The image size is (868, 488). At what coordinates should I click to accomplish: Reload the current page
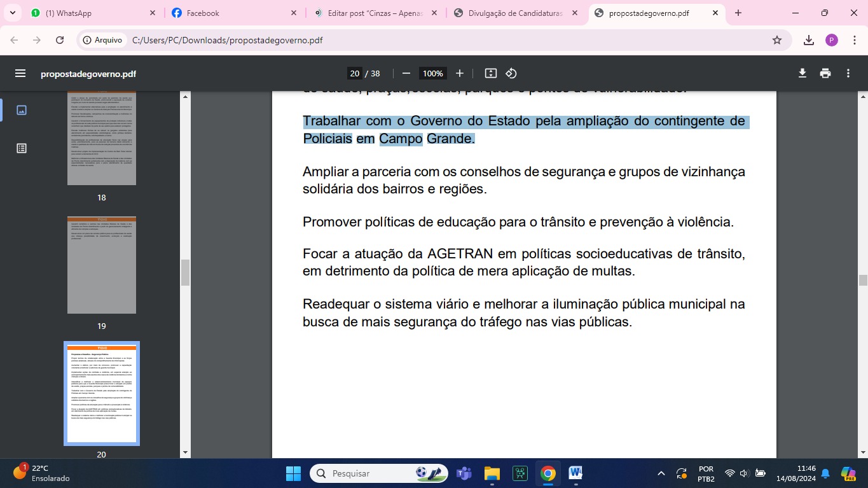[x=60, y=40]
